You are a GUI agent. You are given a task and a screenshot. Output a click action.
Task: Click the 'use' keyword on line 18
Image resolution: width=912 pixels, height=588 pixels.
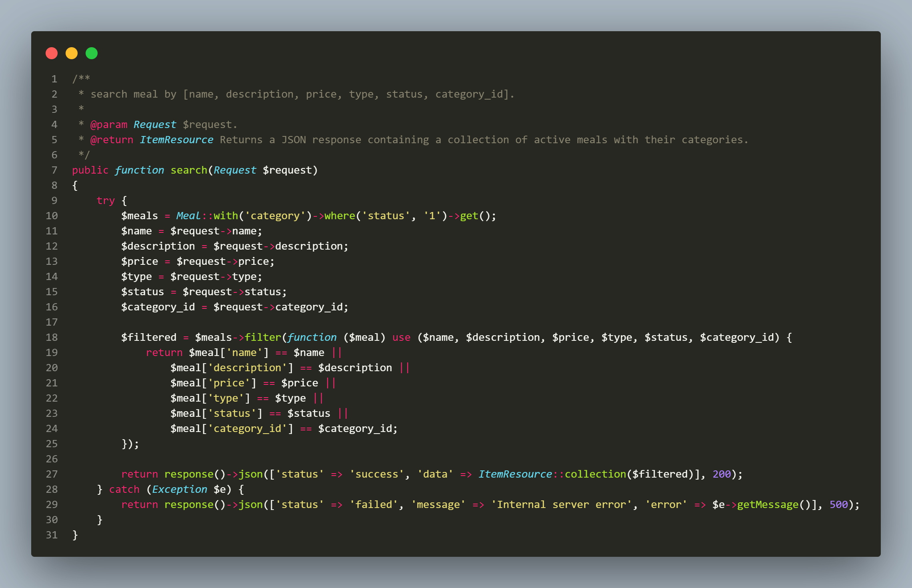tap(401, 338)
